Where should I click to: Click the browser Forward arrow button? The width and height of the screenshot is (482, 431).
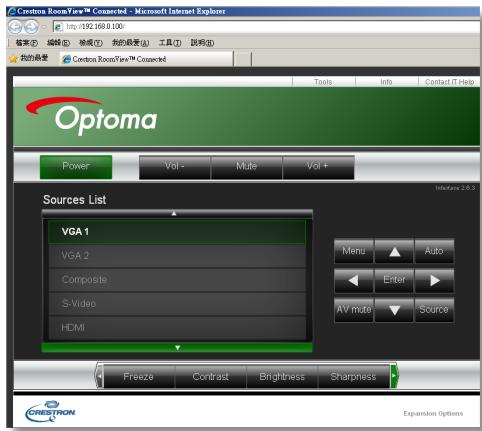(x=31, y=27)
